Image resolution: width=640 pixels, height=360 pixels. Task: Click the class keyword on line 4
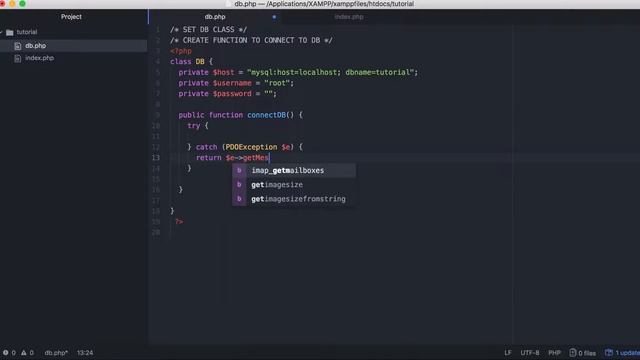pyautogui.click(x=181, y=62)
